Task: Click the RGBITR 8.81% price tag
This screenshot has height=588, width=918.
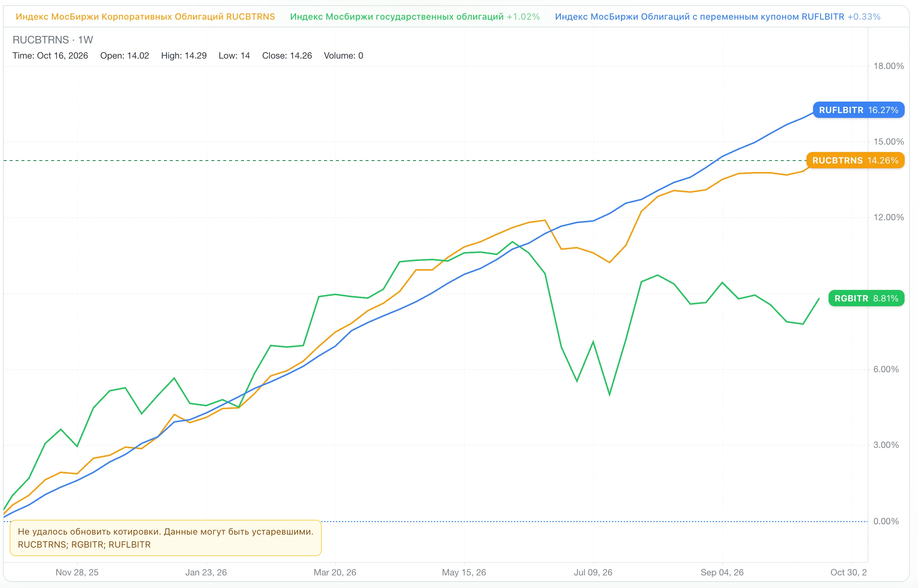Action: pos(866,298)
